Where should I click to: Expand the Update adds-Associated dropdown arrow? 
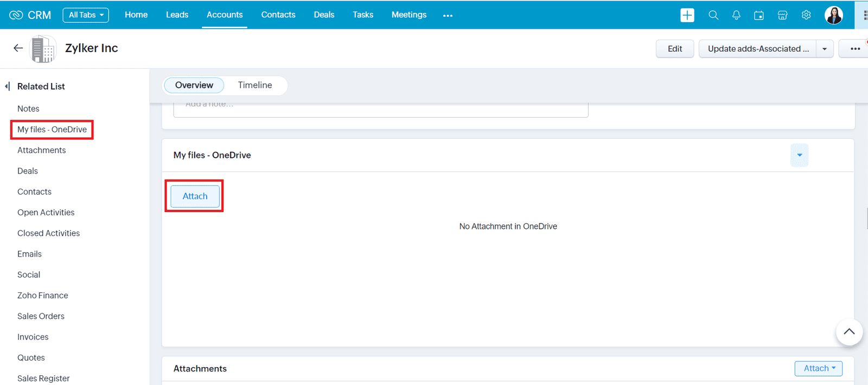click(x=825, y=49)
